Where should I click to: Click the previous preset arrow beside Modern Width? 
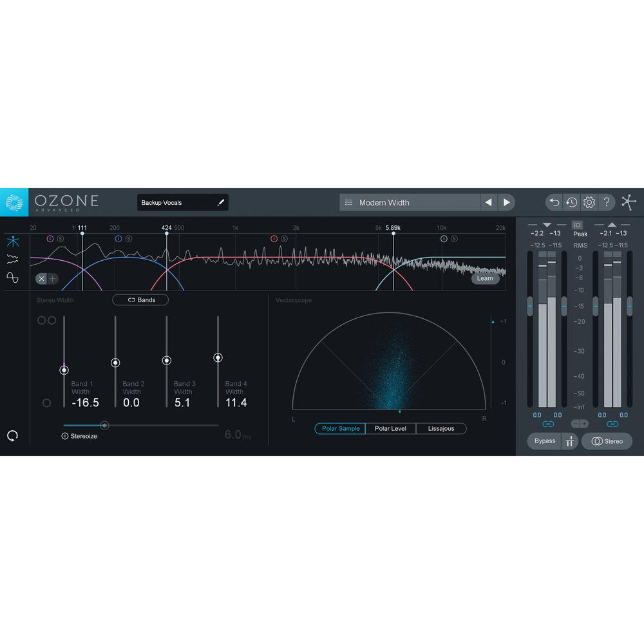point(489,202)
